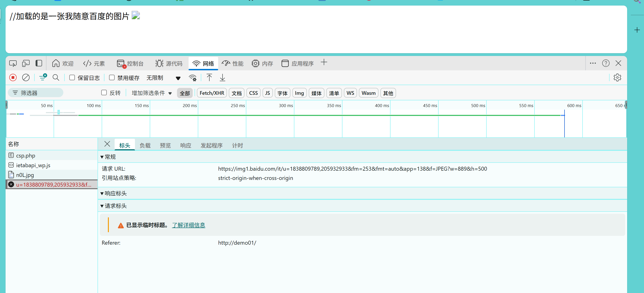Viewport: 644px width, 293px height.
Task: Open the network search magnifier
Action: pyautogui.click(x=56, y=78)
